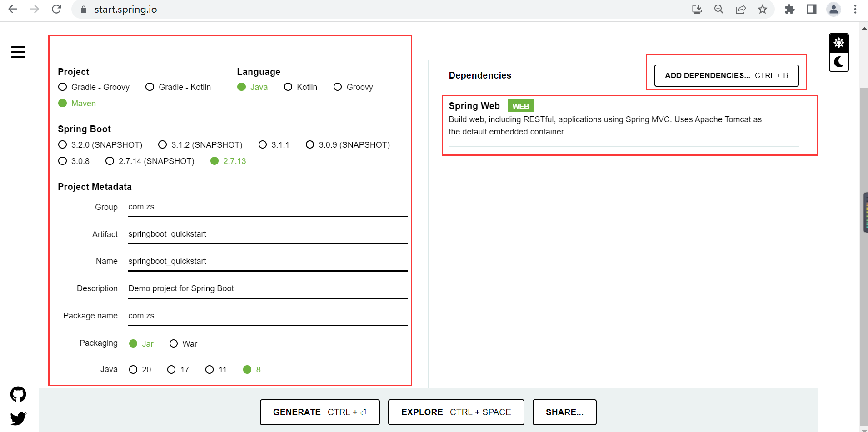Switch to dark theme moon icon
The height and width of the screenshot is (432, 868).
[839, 62]
